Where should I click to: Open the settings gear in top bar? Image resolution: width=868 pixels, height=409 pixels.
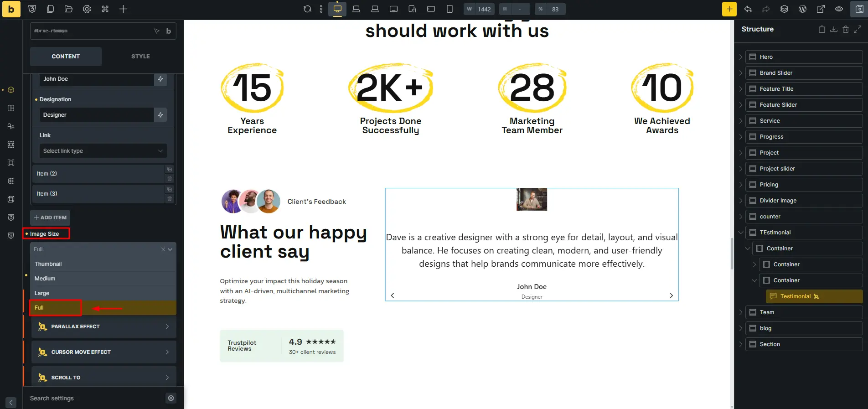[87, 9]
